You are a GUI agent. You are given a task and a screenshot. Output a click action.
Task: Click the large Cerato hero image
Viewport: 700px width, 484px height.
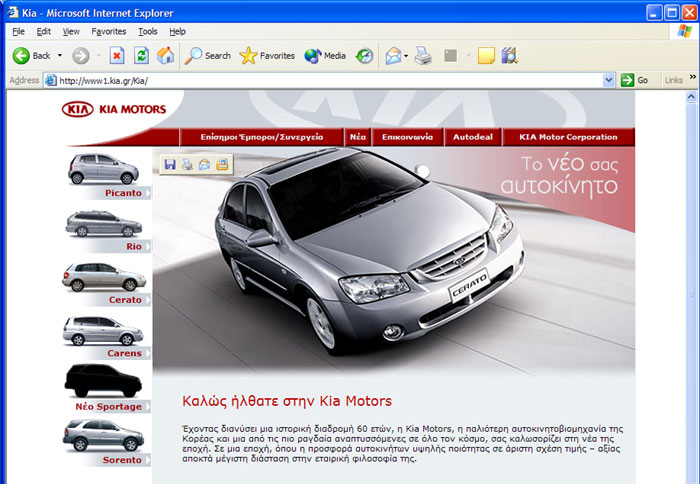pyautogui.click(x=394, y=260)
